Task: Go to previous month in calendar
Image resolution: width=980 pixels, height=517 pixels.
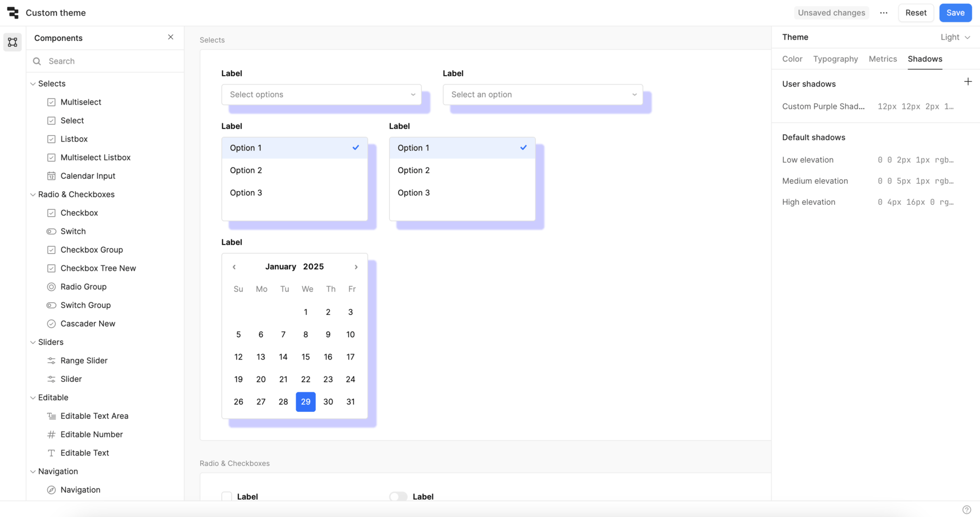Action: tap(234, 267)
